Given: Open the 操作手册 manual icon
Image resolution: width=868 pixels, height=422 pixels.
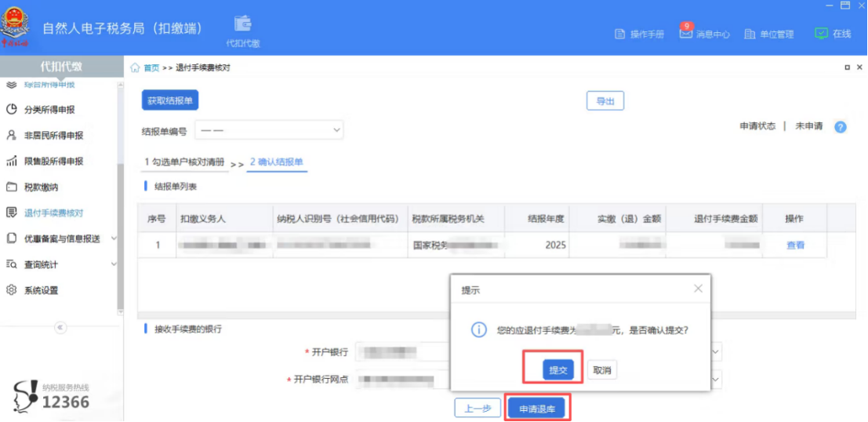Looking at the screenshot, I should (x=619, y=34).
